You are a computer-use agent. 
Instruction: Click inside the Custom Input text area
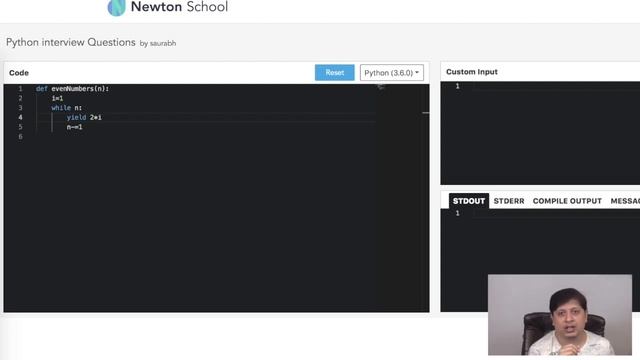[x=540, y=133]
